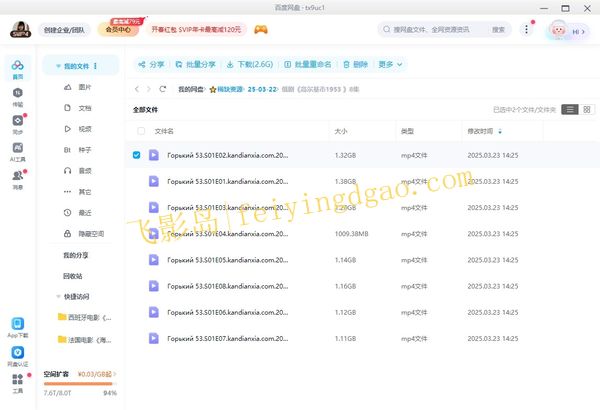Click the 西班牙电影 shortcut folder

[x=85, y=317]
